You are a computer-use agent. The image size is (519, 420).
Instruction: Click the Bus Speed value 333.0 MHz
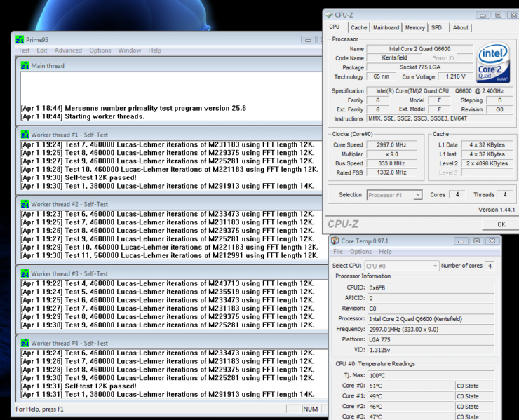(x=391, y=163)
